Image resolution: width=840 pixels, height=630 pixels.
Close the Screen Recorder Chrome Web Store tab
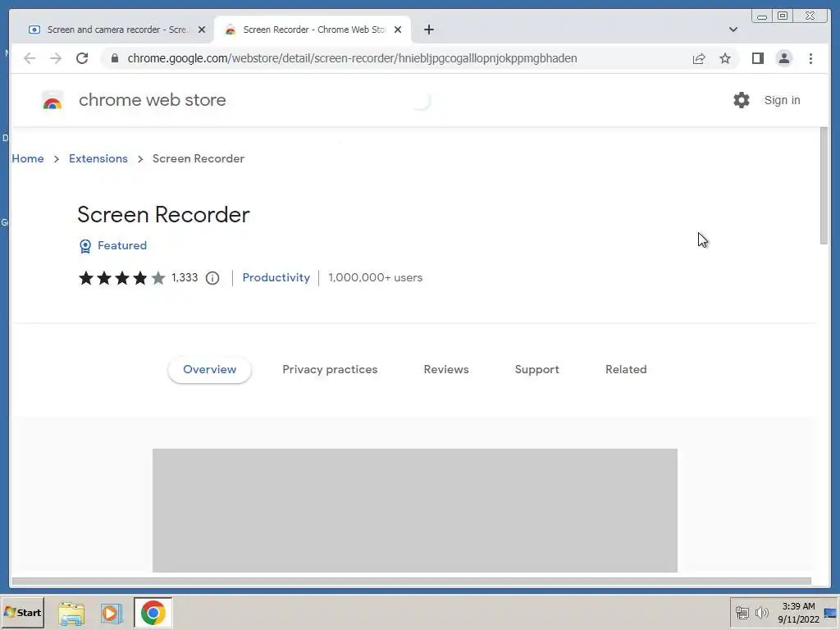coord(398,30)
